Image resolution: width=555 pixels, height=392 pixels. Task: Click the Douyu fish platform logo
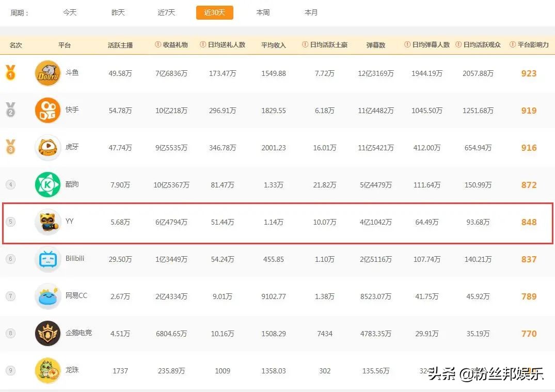tap(47, 73)
